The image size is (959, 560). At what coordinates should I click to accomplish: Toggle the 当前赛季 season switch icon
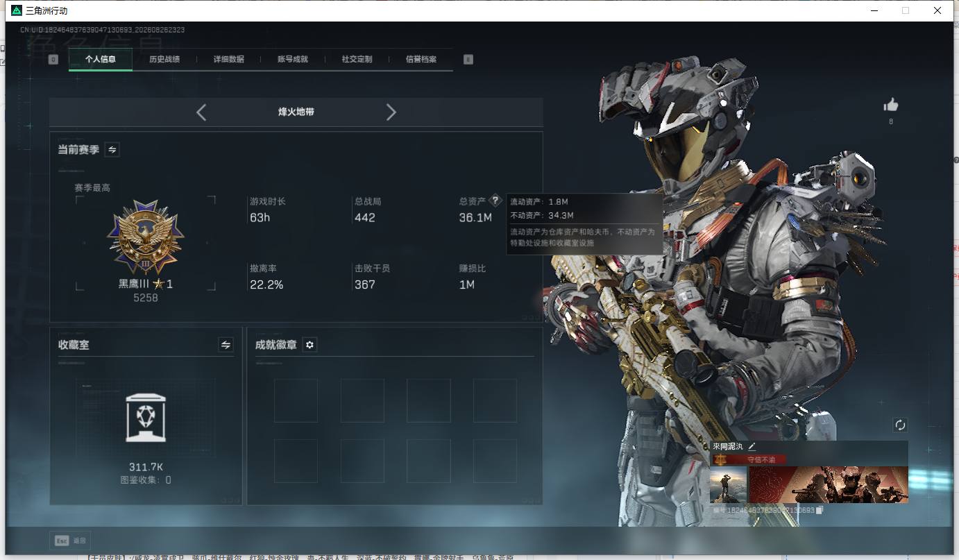(x=112, y=149)
